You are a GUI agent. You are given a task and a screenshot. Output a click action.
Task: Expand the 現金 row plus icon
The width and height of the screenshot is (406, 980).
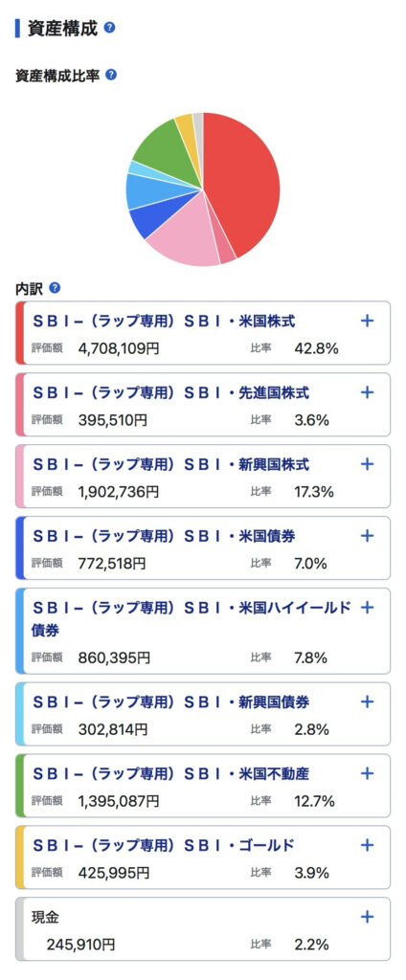click(367, 917)
